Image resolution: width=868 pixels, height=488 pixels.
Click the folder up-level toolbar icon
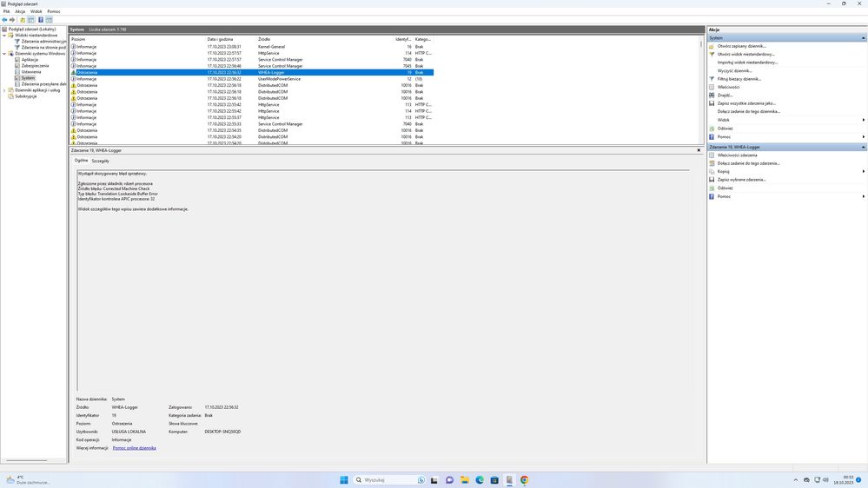(23, 19)
